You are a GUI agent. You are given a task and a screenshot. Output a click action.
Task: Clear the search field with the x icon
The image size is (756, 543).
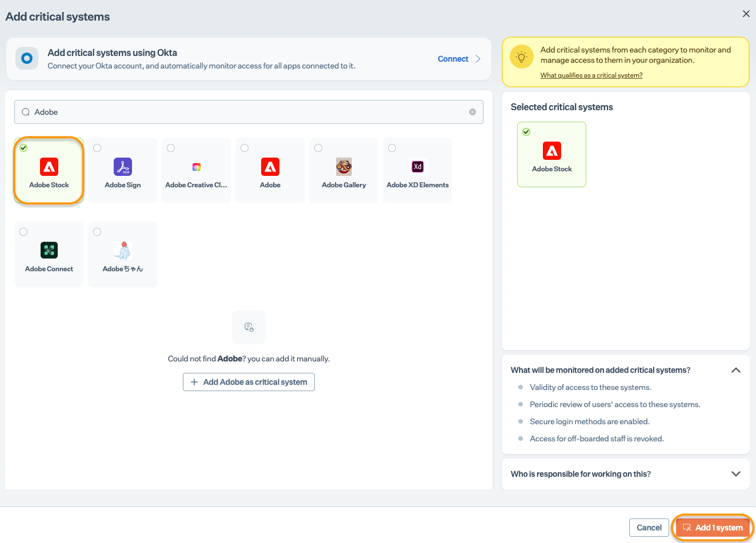point(473,112)
